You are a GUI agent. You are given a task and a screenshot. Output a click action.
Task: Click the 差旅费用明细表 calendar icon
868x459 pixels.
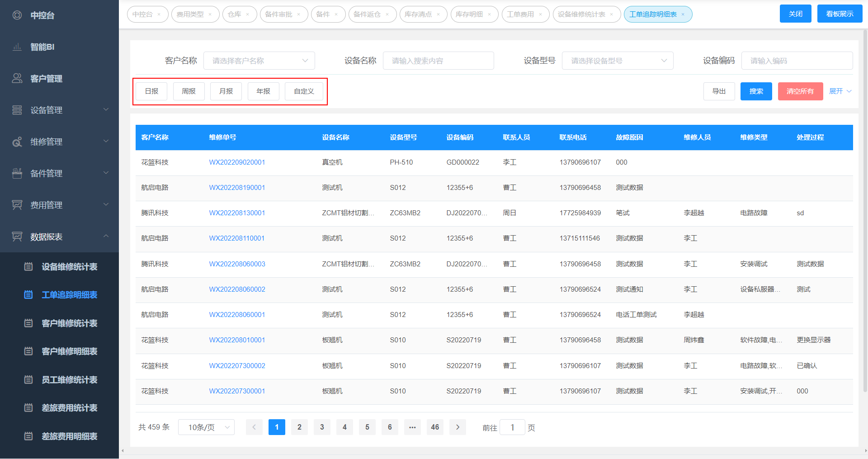28,436
